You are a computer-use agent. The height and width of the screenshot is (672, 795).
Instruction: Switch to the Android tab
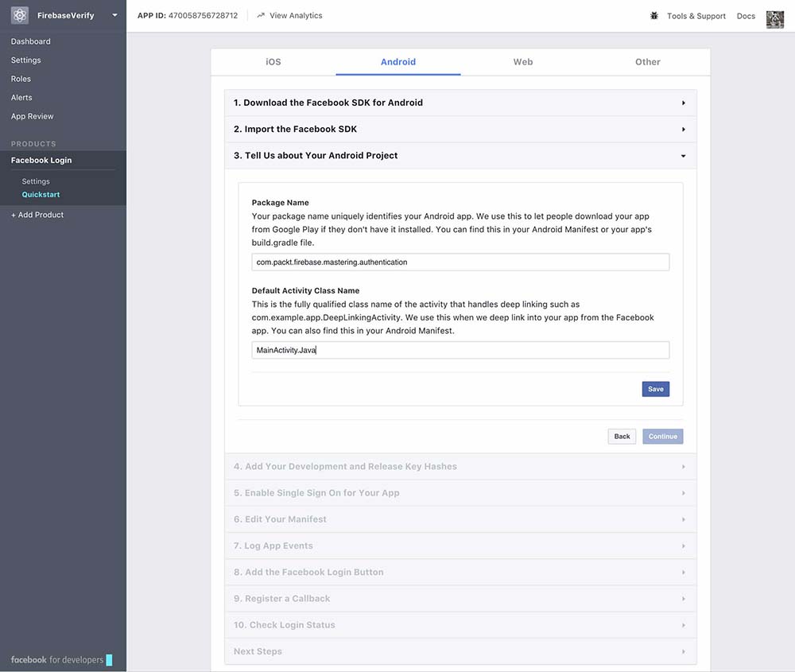398,62
